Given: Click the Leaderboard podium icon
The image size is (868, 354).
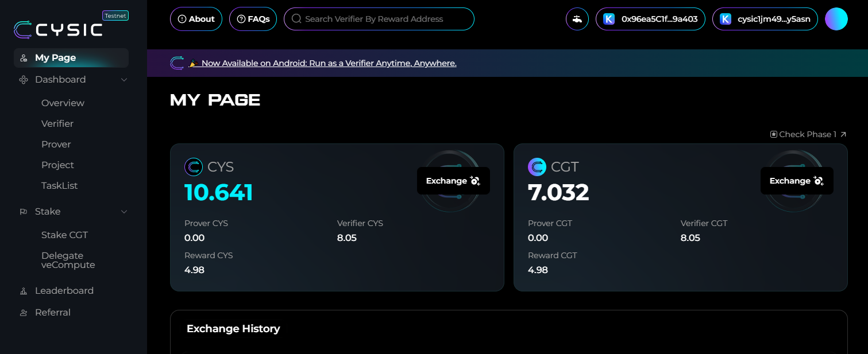Looking at the screenshot, I should tap(23, 290).
